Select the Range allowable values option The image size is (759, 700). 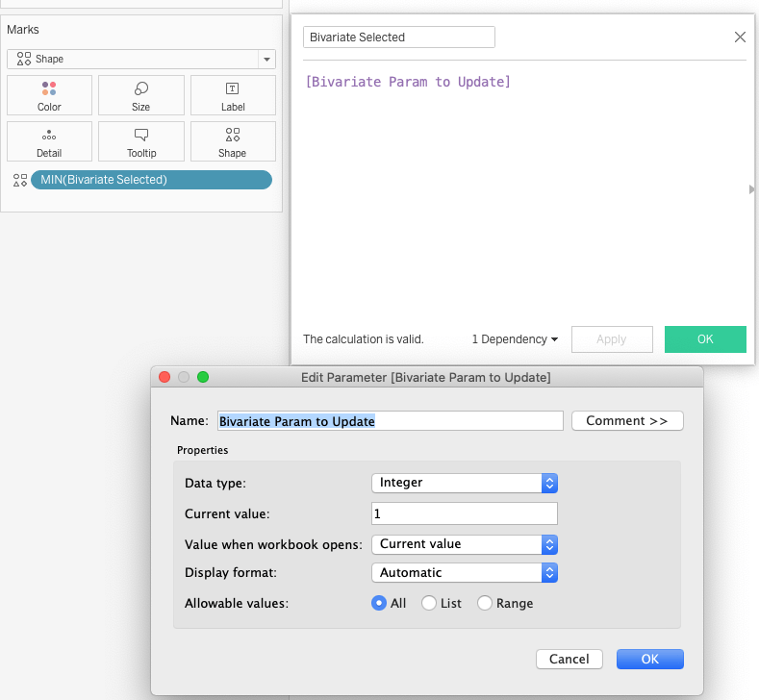pyautogui.click(x=485, y=604)
